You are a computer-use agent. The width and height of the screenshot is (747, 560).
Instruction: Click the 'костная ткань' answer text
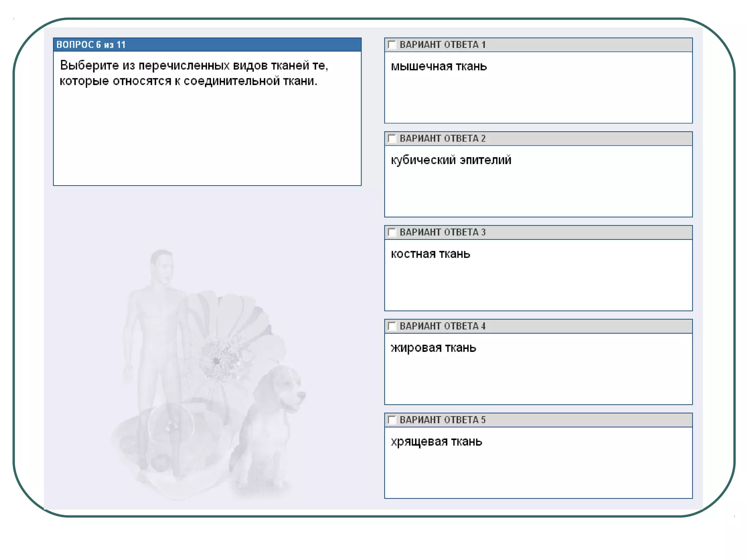(x=430, y=254)
